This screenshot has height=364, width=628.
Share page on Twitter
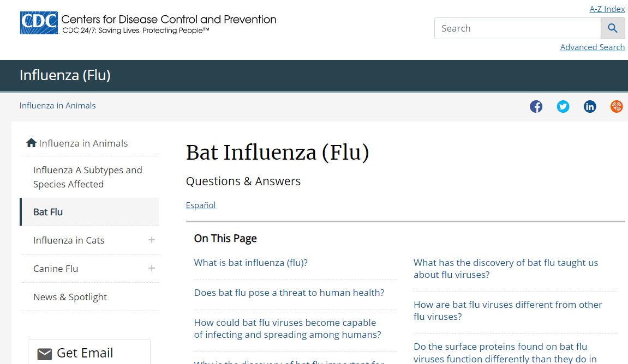pos(563,106)
